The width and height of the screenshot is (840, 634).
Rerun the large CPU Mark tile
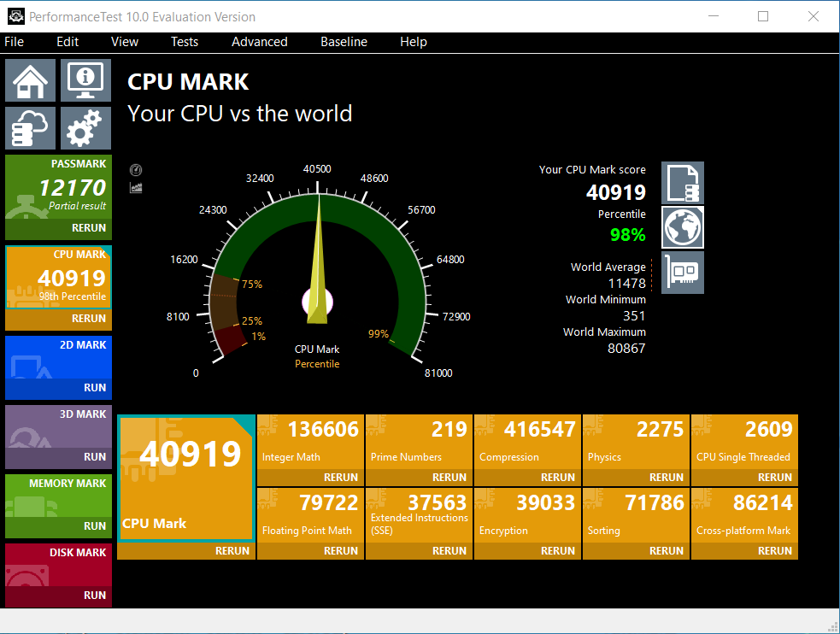click(x=186, y=551)
